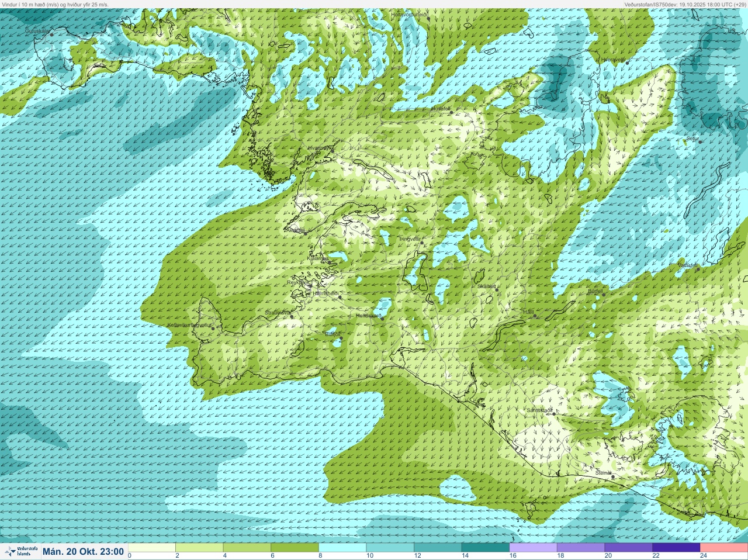Click the Húsafell station label
The height and width of the screenshot is (560, 748).
pyautogui.click(x=441, y=109)
